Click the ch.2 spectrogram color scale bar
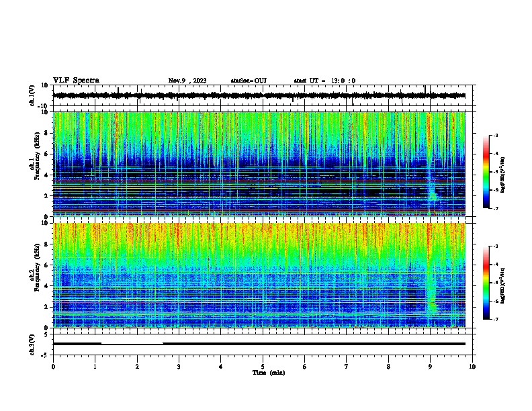532x411 pixels. click(486, 283)
